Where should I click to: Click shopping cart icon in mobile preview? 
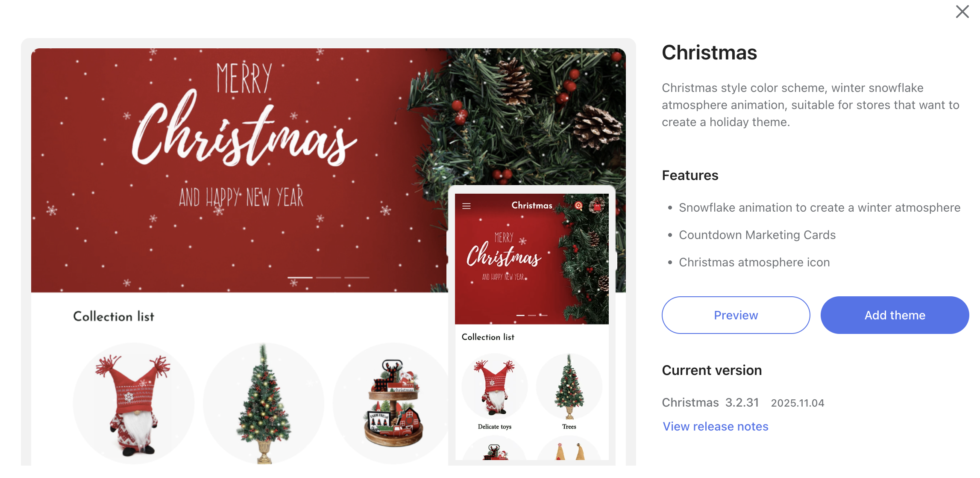coord(597,206)
